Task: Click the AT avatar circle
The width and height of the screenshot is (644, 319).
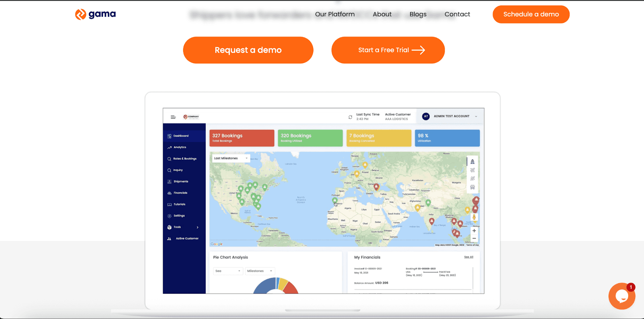Action: click(426, 116)
